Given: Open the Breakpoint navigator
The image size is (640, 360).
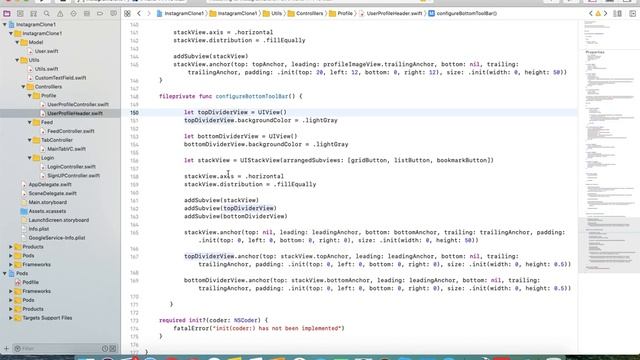Looking at the screenshot, I should tap(100, 13).
